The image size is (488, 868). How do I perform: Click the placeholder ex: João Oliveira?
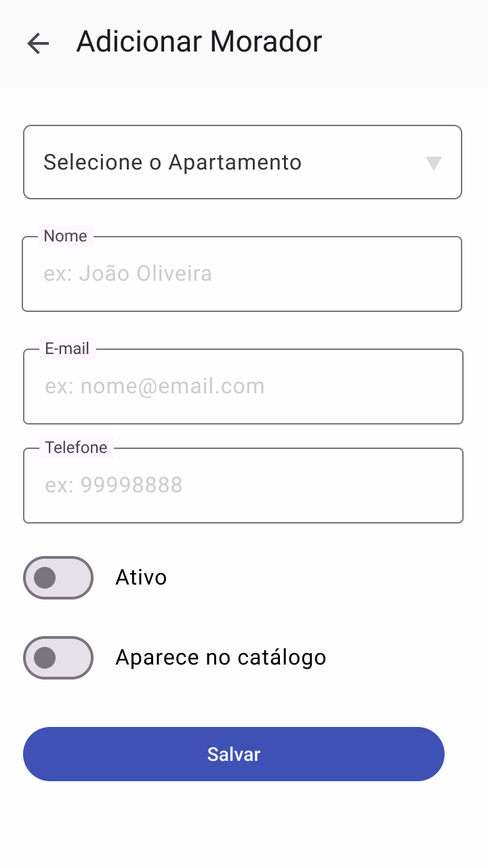(127, 274)
